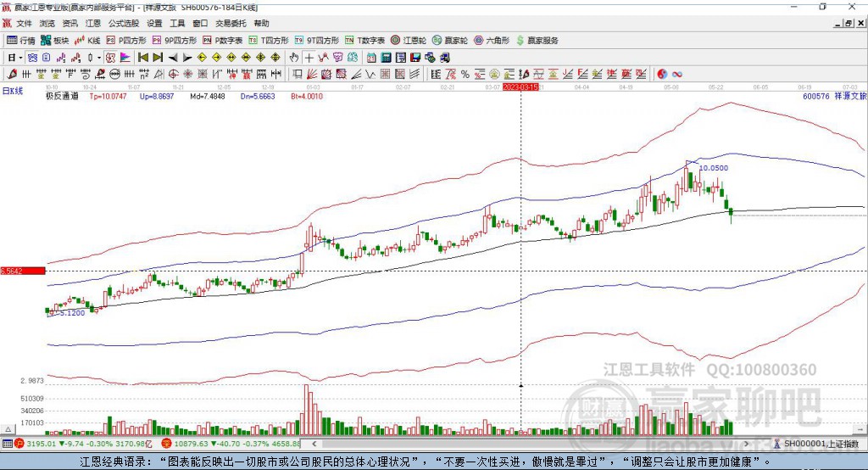This screenshot has width=868, height=470.
Task: Click the Md=7.4848 indicator value
Action: click(x=208, y=96)
